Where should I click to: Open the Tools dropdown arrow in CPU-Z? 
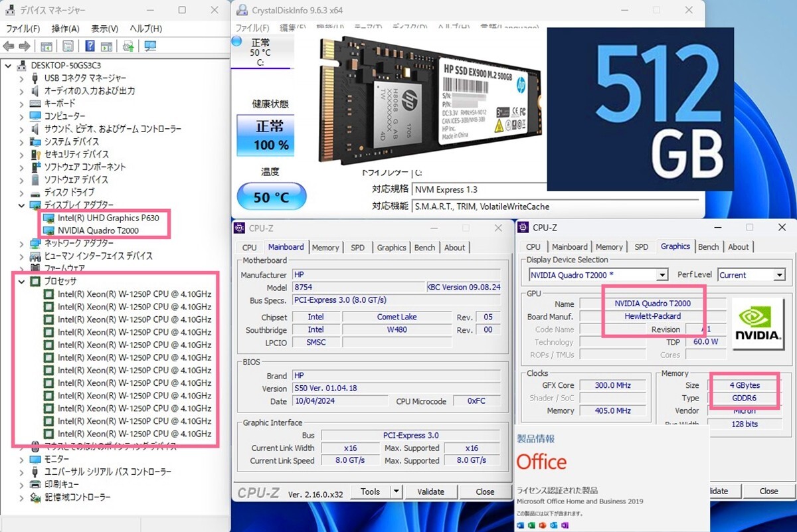(x=396, y=491)
